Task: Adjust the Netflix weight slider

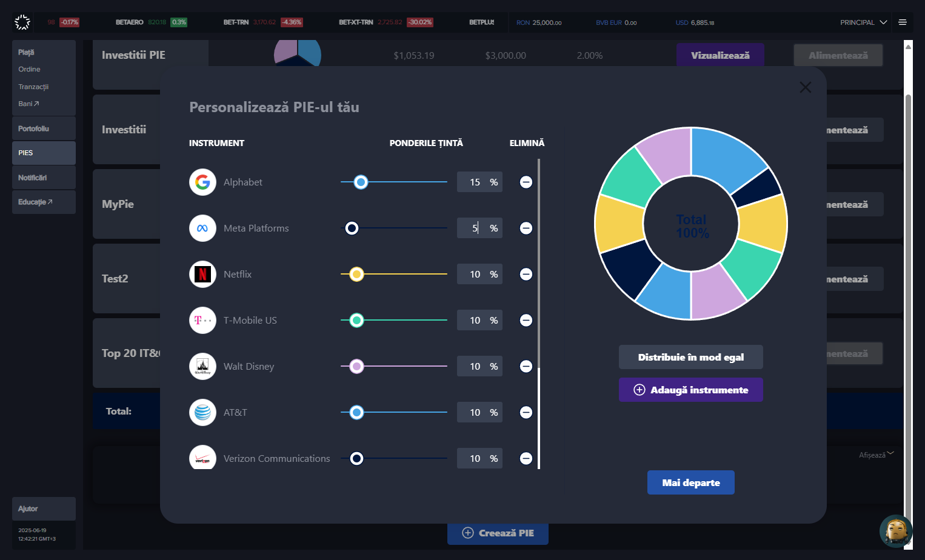Action: (x=394, y=274)
